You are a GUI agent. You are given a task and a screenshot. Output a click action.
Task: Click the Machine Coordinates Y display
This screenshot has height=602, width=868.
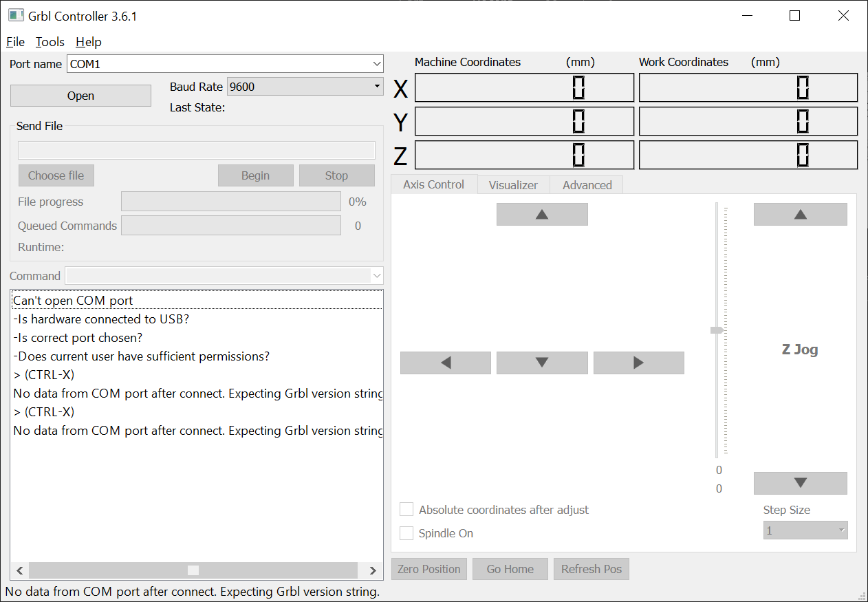click(524, 121)
